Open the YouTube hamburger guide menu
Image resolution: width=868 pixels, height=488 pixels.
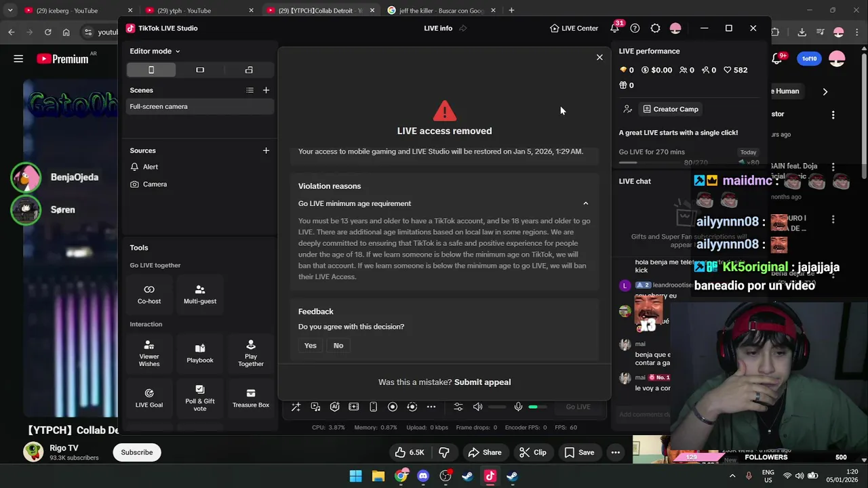pos(18,59)
